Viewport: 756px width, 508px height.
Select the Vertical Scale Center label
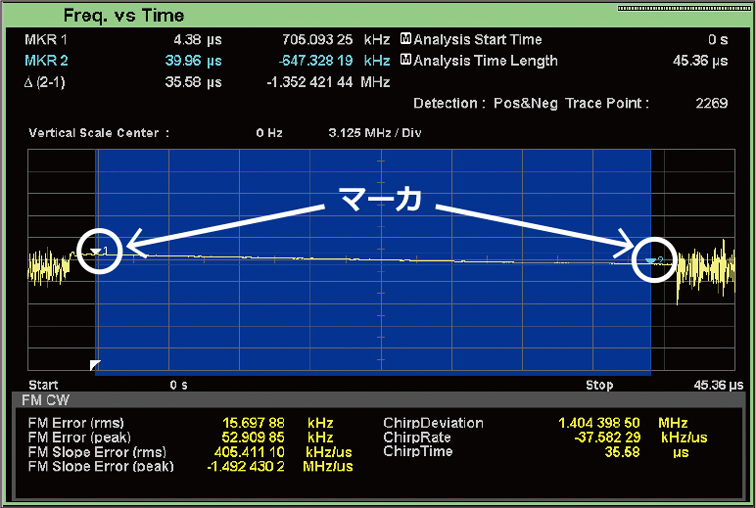tap(99, 133)
